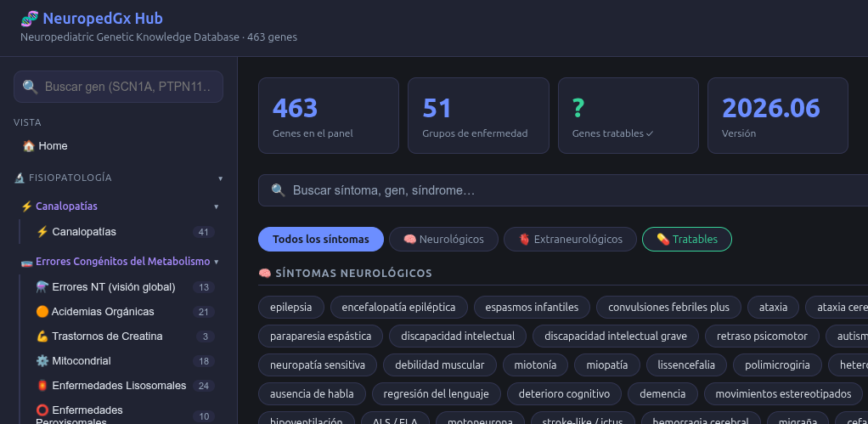This screenshot has width=868, height=424.
Task: Select discapacidad intelectual grave chip
Action: point(616,336)
